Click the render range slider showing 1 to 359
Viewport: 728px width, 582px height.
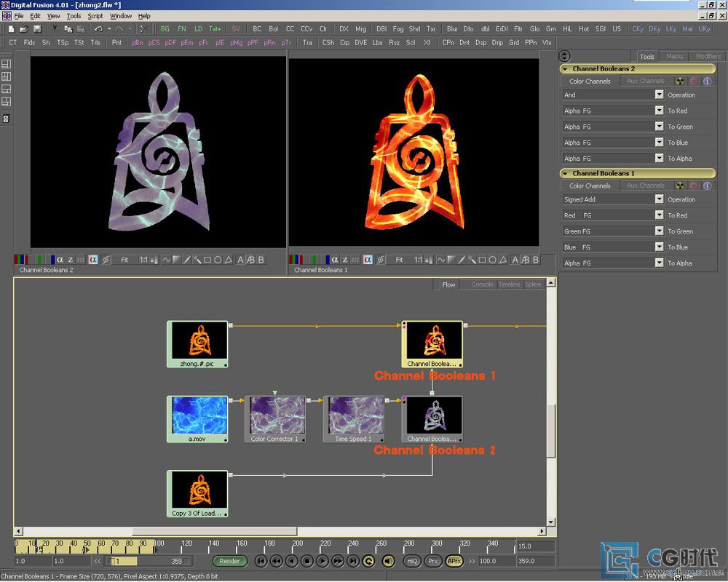[149, 561]
